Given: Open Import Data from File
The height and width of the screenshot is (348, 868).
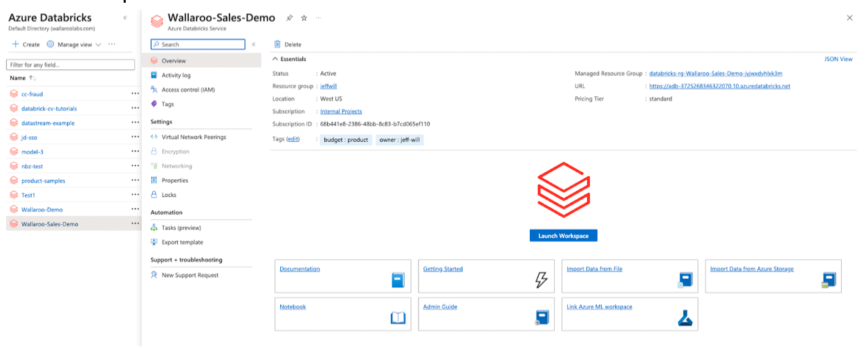Looking at the screenshot, I should [x=629, y=276].
